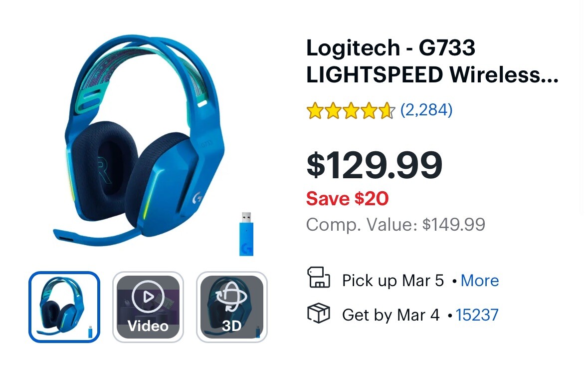Select the first headset image thumbnail

[x=64, y=307]
